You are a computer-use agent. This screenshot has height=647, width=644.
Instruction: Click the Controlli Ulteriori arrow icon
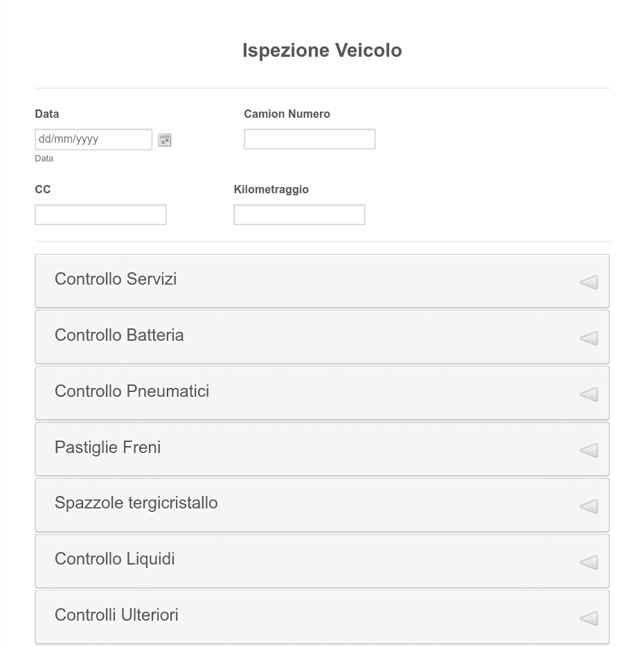pyautogui.click(x=589, y=619)
